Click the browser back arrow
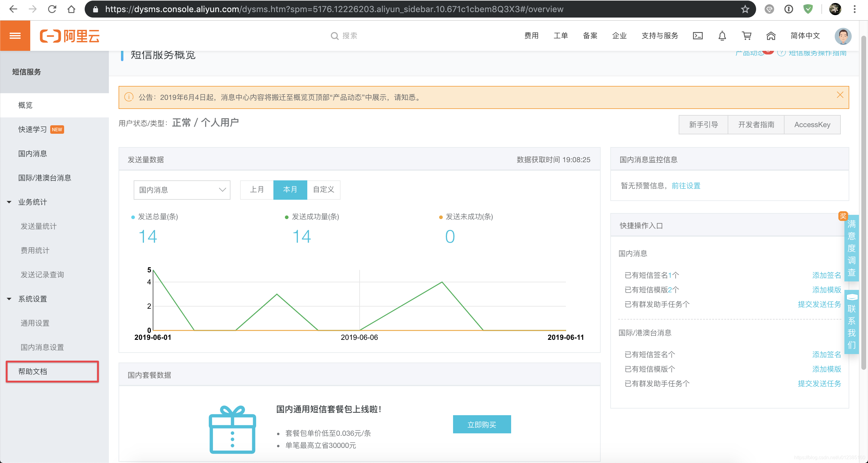The image size is (868, 463). pyautogui.click(x=14, y=9)
